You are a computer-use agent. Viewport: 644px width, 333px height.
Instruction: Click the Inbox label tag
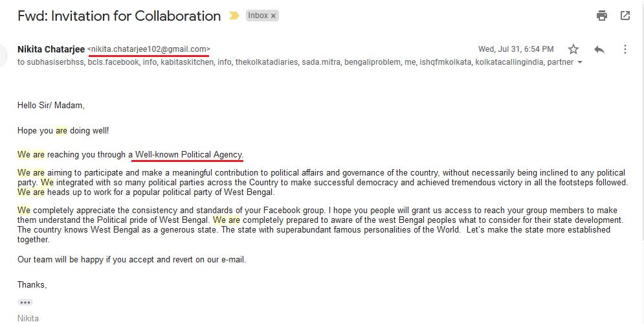click(258, 16)
